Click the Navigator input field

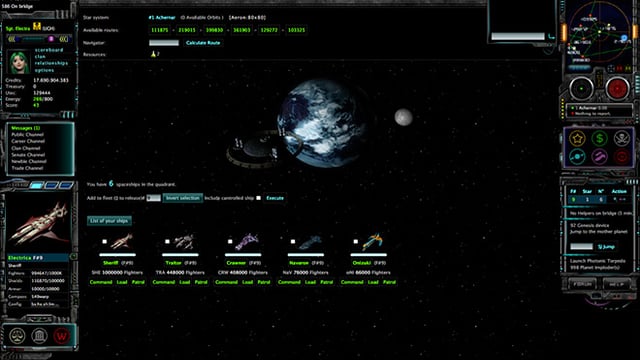coord(164,42)
